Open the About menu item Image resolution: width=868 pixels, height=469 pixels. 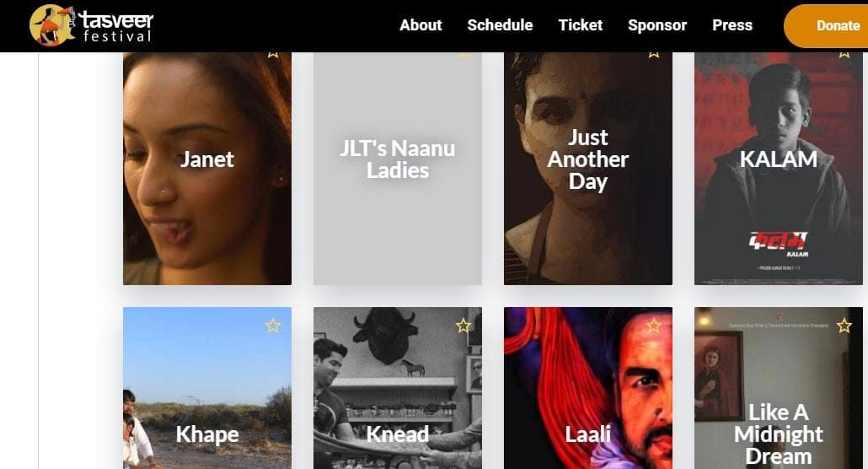coord(421,25)
